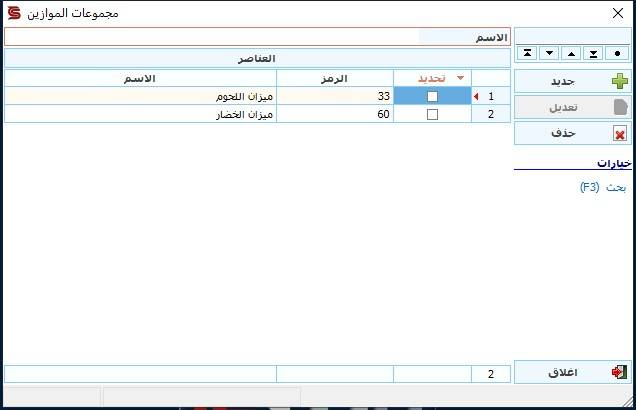Sort by the الرمز column header

coord(335,78)
